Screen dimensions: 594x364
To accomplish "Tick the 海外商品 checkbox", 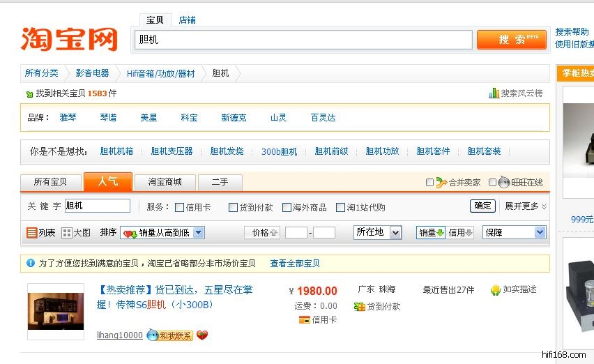I will click(x=287, y=207).
